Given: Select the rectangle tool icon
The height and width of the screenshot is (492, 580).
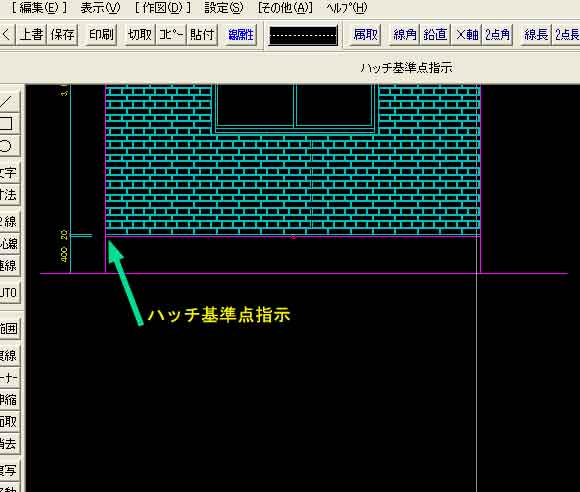Looking at the screenshot, I should click(8, 123).
